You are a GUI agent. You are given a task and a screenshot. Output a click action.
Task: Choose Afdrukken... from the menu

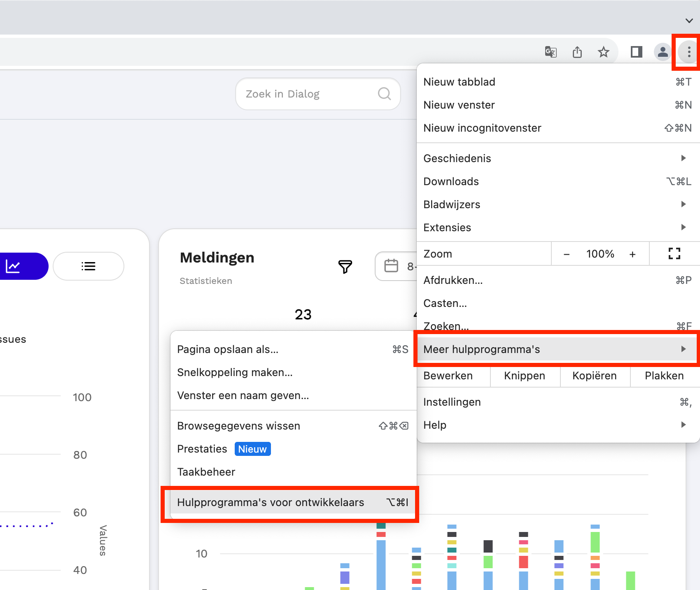tap(558, 280)
